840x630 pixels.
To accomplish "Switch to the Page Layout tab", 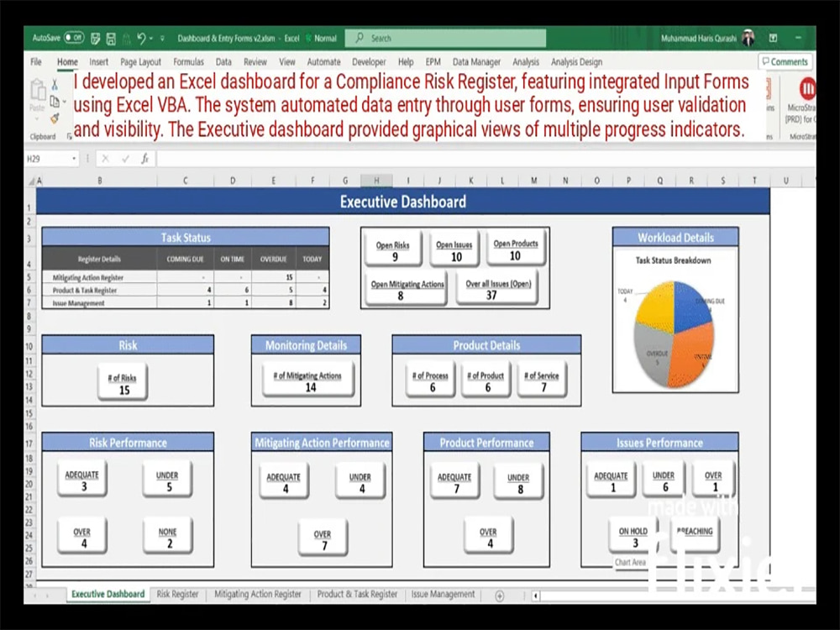I will (140, 61).
